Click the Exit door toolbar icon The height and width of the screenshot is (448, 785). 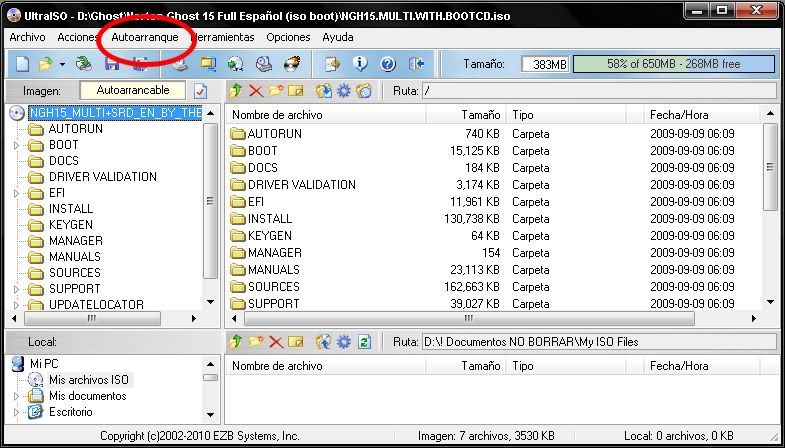click(416, 64)
